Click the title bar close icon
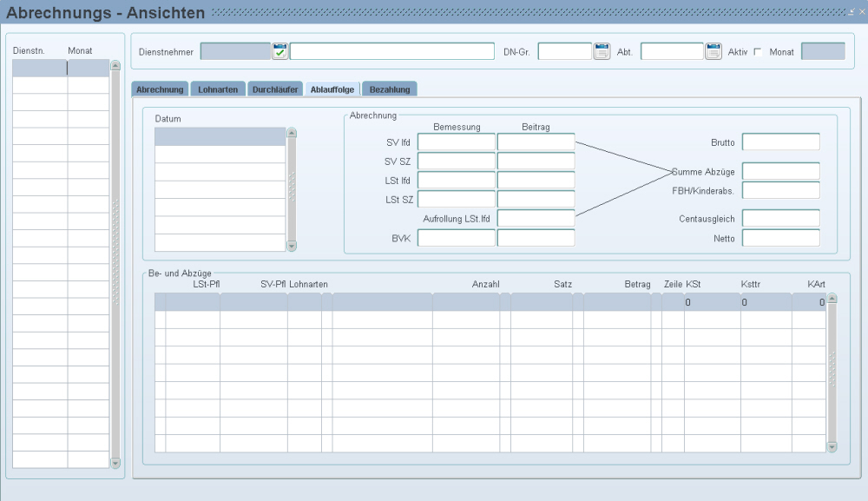This screenshot has width=868, height=501. (x=861, y=11)
